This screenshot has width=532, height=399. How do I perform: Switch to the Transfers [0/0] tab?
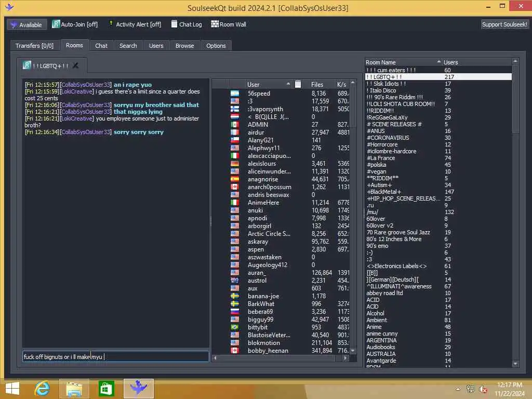(34, 46)
